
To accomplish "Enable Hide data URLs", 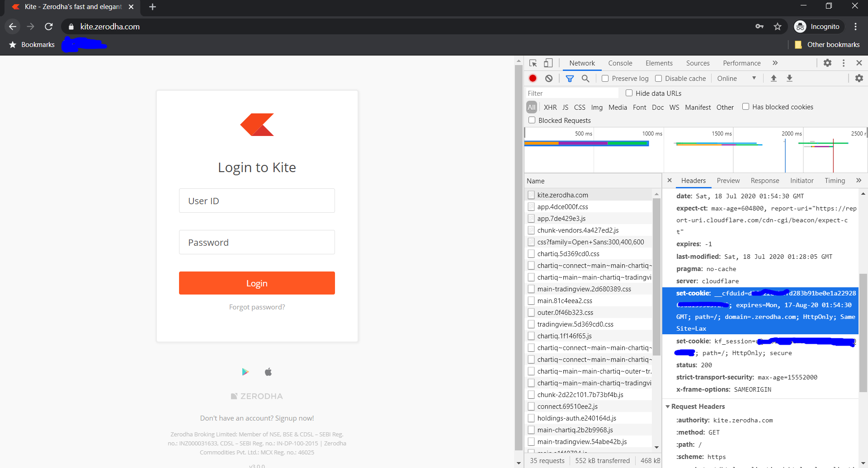I will [629, 93].
